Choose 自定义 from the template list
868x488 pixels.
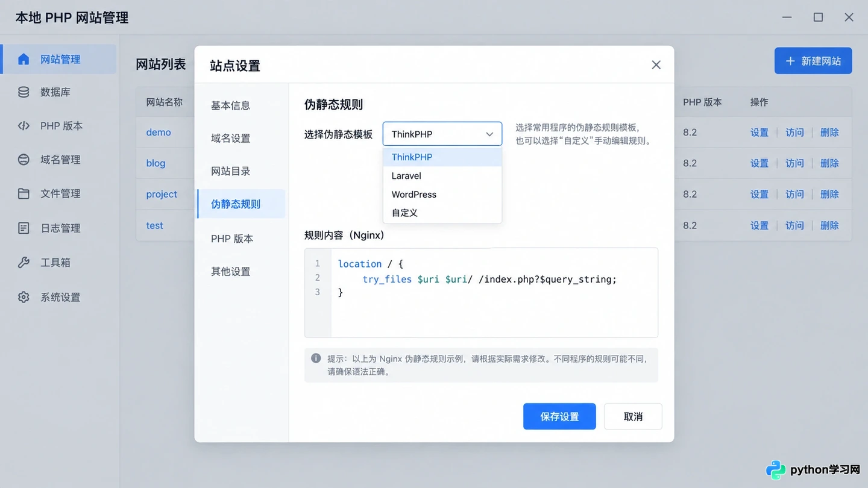pos(442,213)
